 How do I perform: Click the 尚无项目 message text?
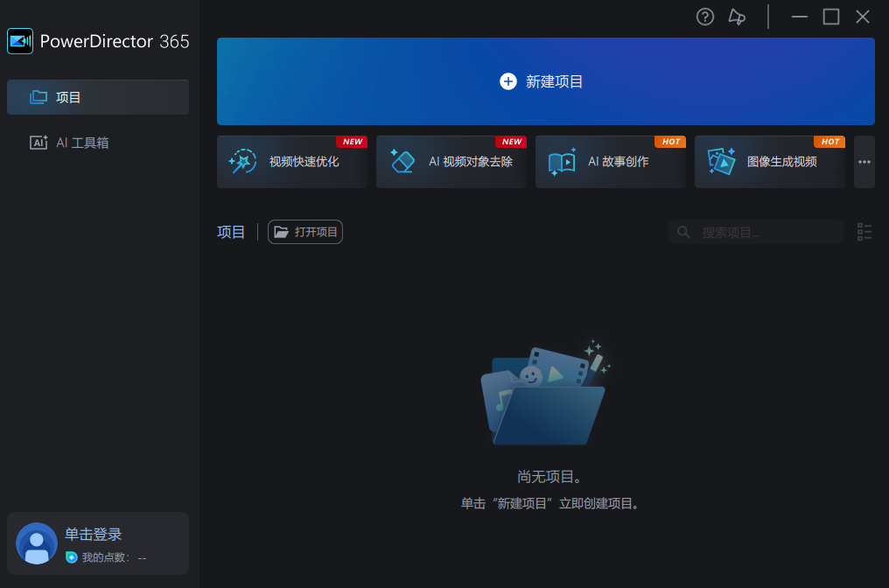coord(549,477)
